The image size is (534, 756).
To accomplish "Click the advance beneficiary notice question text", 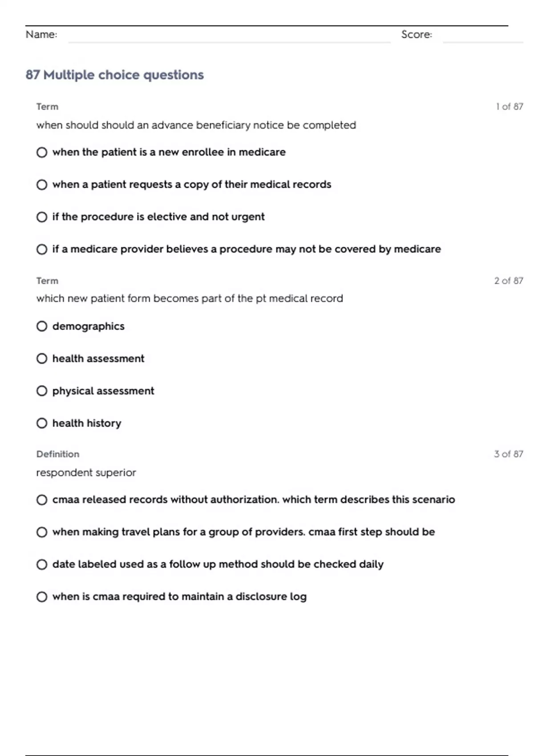I will pyautogui.click(x=196, y=125).
